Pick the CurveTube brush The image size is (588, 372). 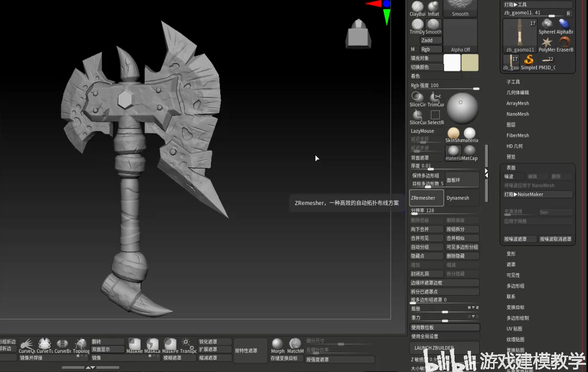[x=44, y=346]
